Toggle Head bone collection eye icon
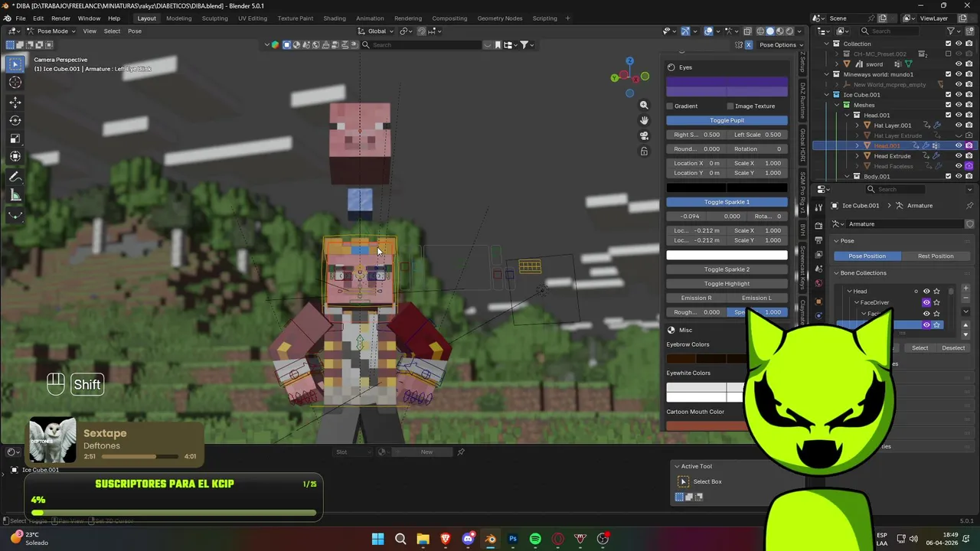The height and width of the screenshot is (551, 980). point(926,292)
